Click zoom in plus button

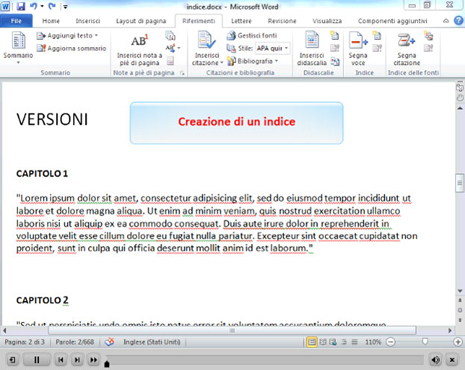(x=458, y=342)
